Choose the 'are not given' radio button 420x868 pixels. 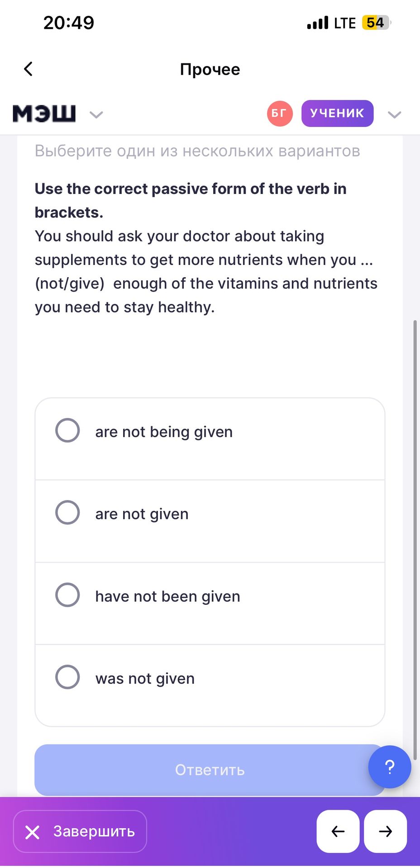(x=67, y=512)
